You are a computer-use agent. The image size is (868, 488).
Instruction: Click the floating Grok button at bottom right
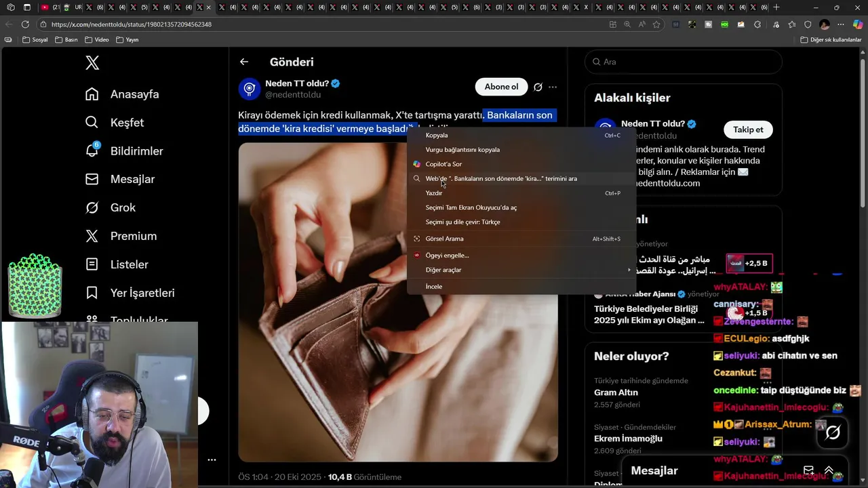[833, 432]
